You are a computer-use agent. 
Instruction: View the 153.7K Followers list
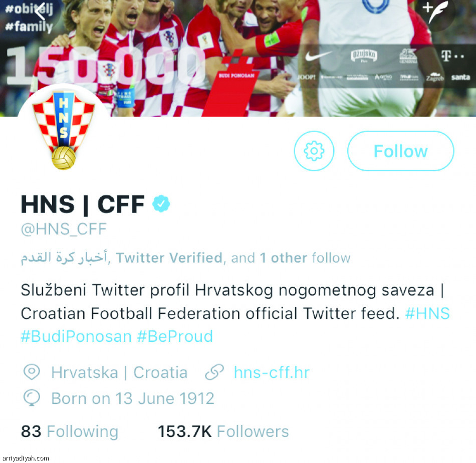tap(223, 431)
